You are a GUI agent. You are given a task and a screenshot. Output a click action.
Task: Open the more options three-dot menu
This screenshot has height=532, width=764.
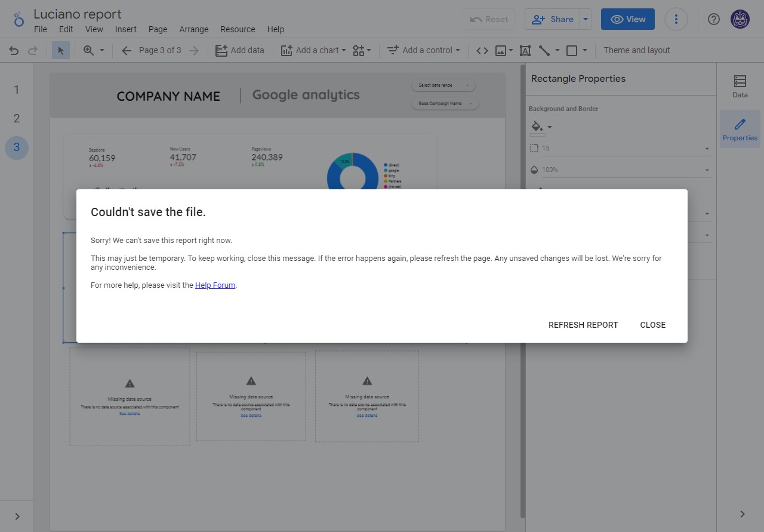(x=676, y=19)
